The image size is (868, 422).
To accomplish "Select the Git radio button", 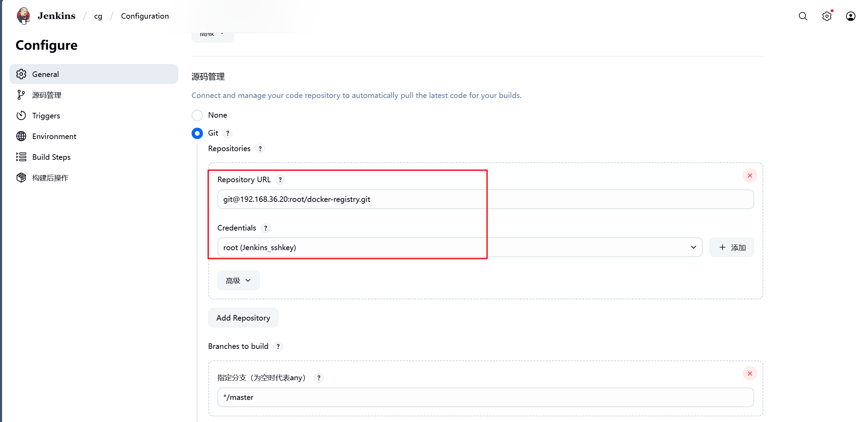I will pyautogui.click(x=197, y=133).
